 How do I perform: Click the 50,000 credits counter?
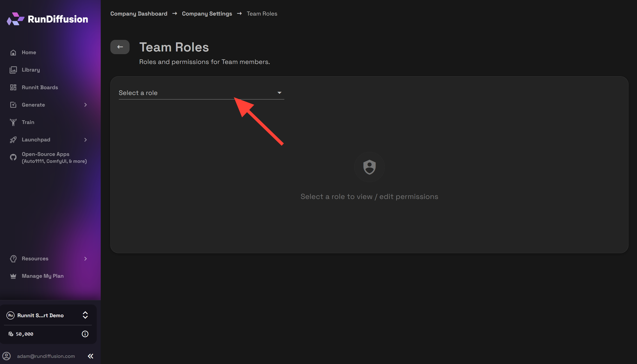click(x=20, y=334)
